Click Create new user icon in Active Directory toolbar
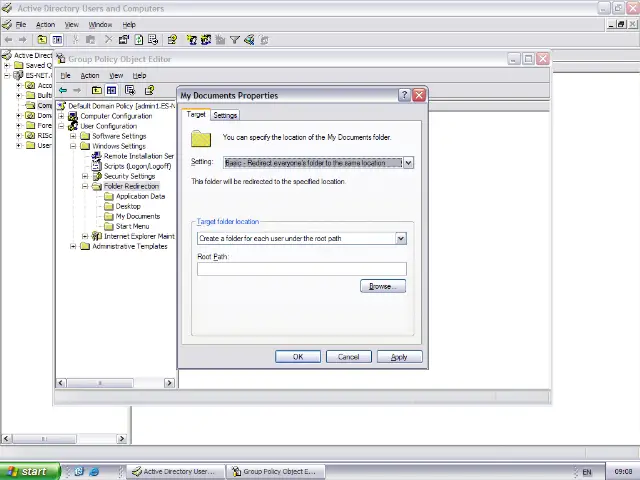Viewport: 640px width, 480px height. [x=191, y=40]
